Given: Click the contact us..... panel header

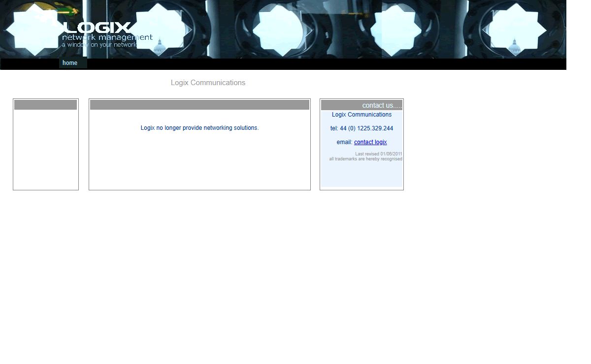Looking at the screenshot, I should 361,105.
